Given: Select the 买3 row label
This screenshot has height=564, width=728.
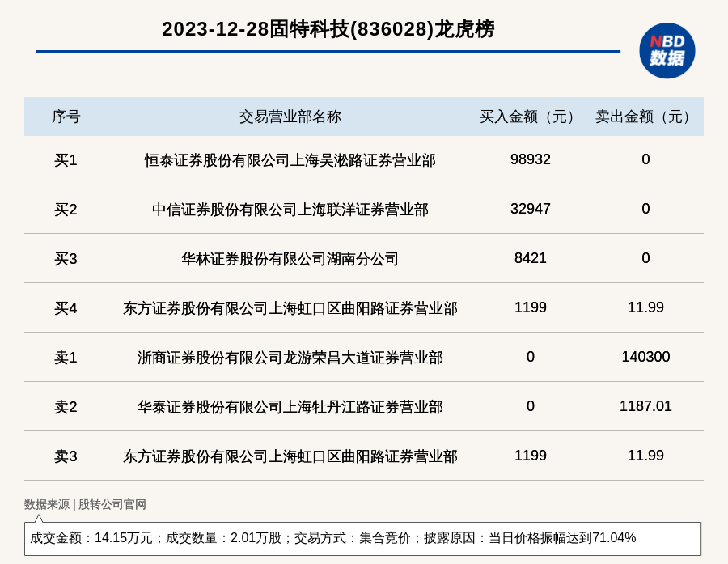Looking at the screenshot, I should tap(66, 259).
